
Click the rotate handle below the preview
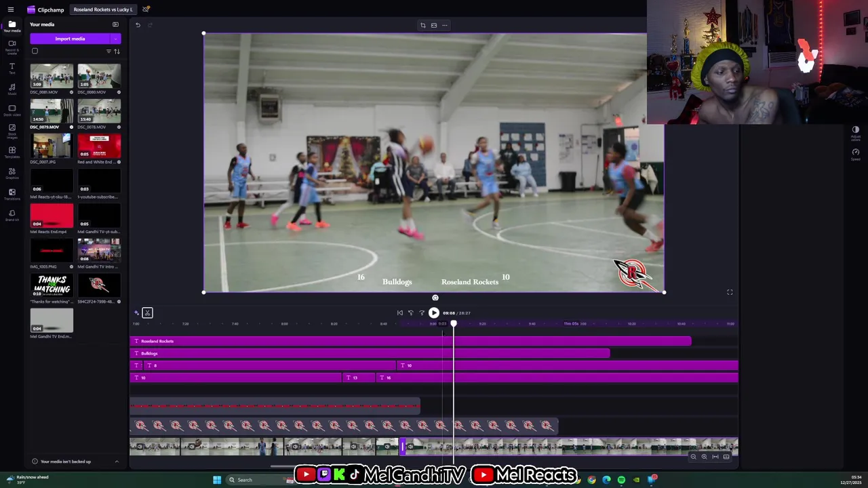click(435, 298)
